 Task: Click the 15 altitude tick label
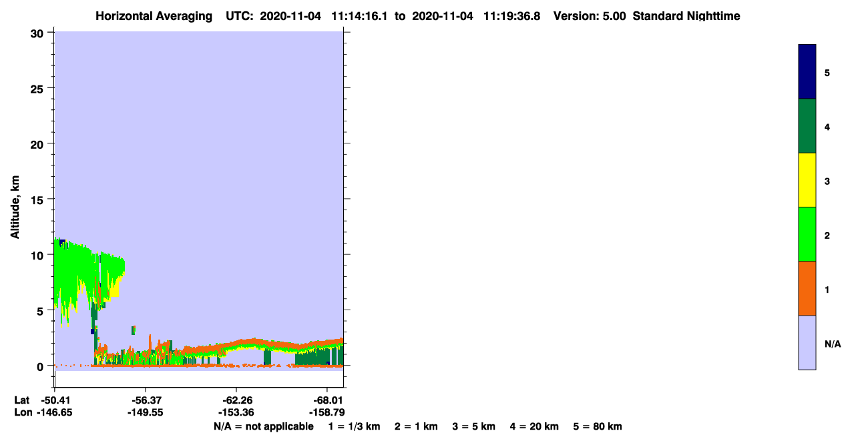click(39, 199)
